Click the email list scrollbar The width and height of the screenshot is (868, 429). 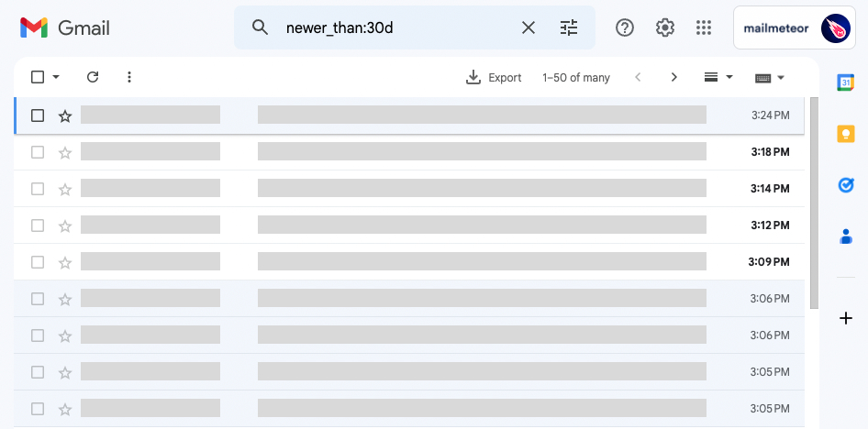814,203
